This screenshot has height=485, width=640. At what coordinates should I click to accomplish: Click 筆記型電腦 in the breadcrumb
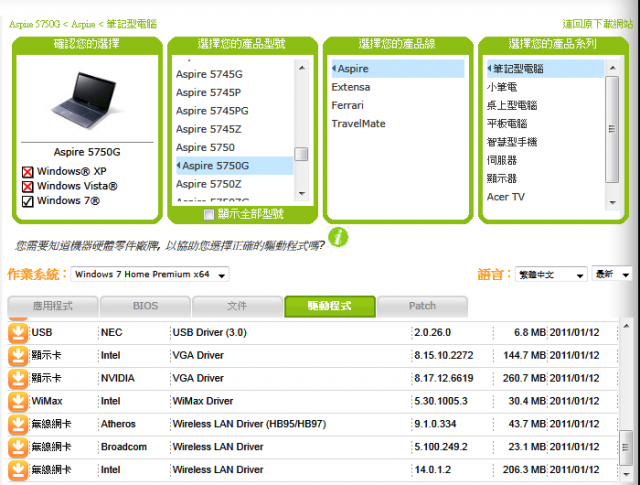tap(131, 24)
